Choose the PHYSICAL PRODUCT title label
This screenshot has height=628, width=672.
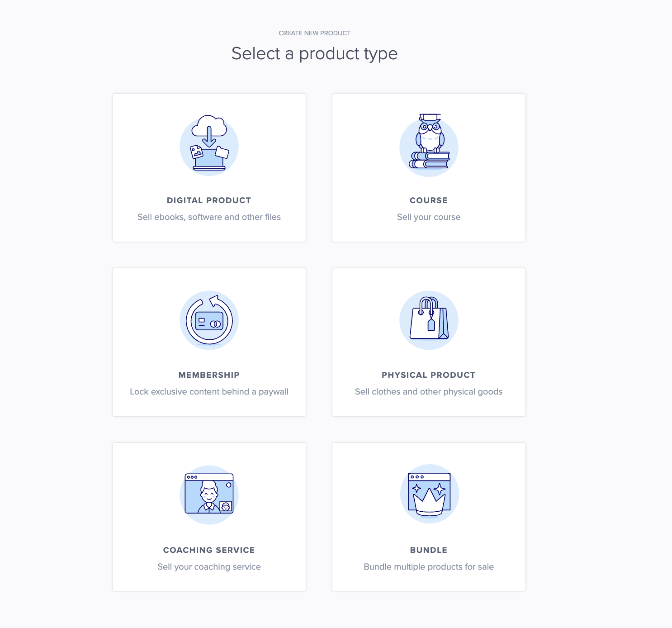tap(429, 375)
